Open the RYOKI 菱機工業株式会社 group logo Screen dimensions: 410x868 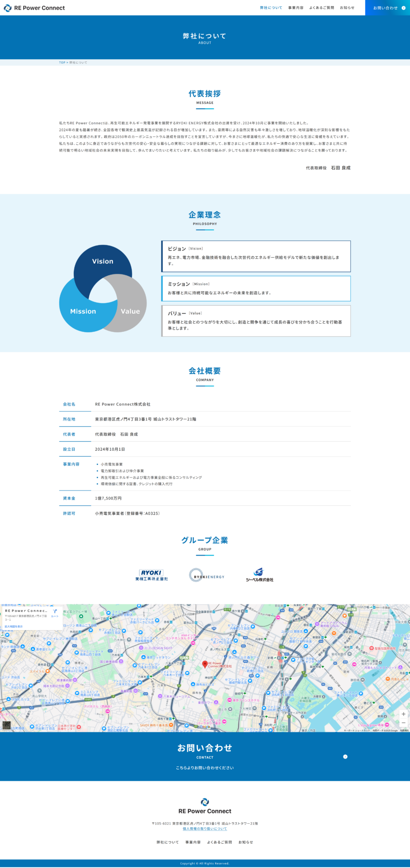(x=152, y=575)
